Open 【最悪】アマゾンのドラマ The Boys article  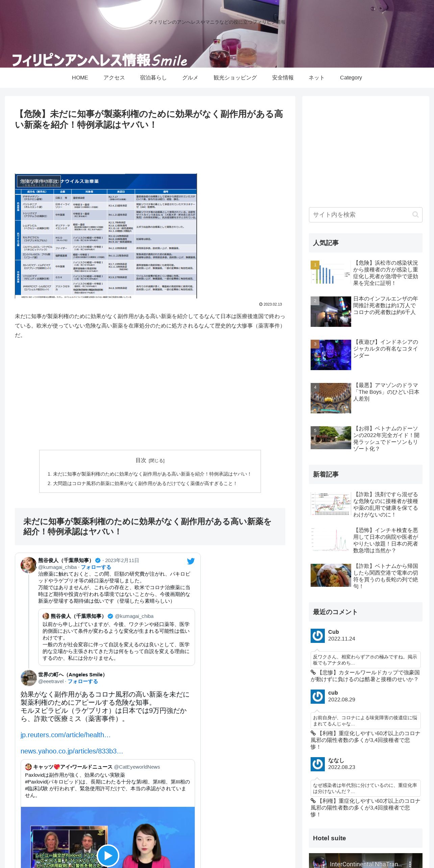tap(386, 392)
